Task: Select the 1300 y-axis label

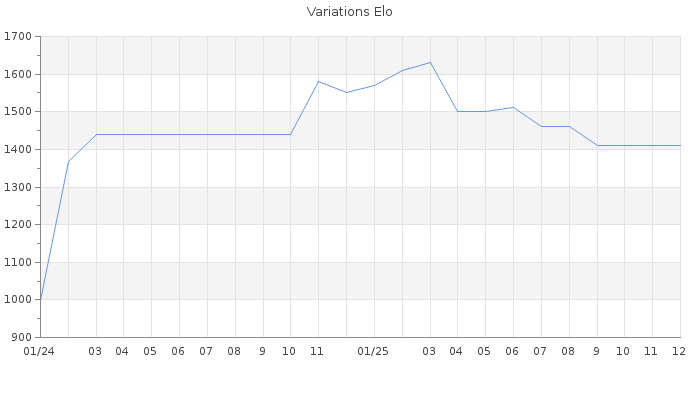Action: pyautogui.click(x=18, y=187)
